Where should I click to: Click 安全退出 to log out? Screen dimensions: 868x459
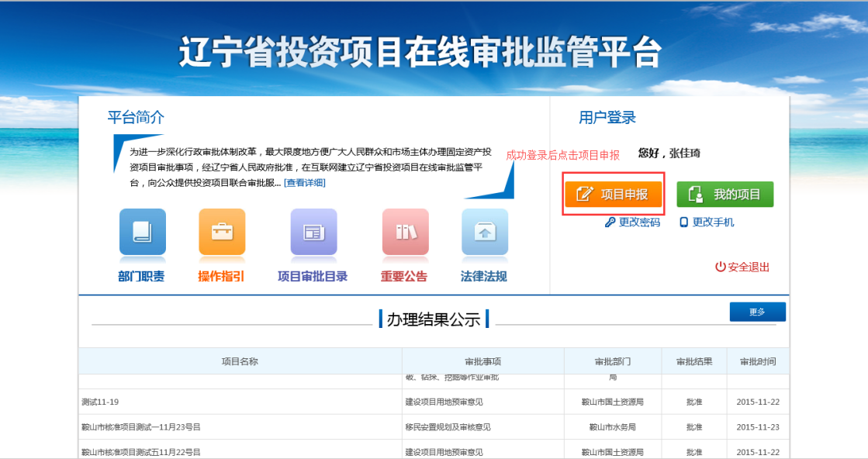click(x=742, y=267)
